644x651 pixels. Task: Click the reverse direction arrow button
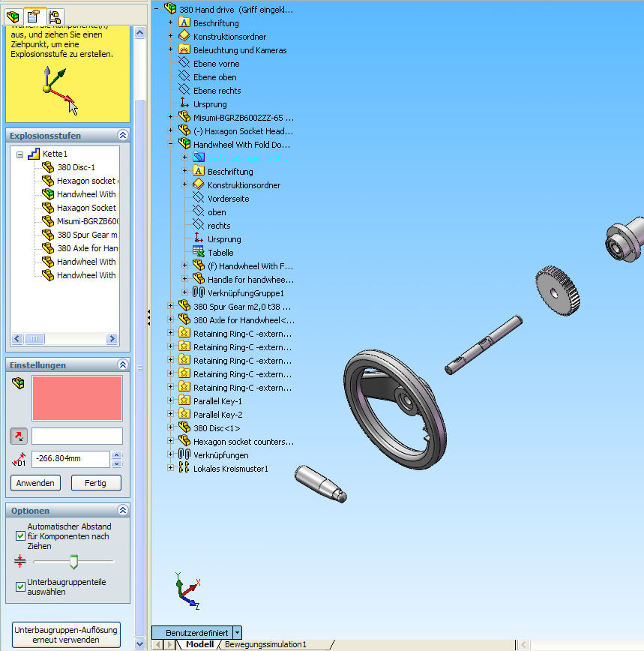pyautogui.click(x=19, y=436)
